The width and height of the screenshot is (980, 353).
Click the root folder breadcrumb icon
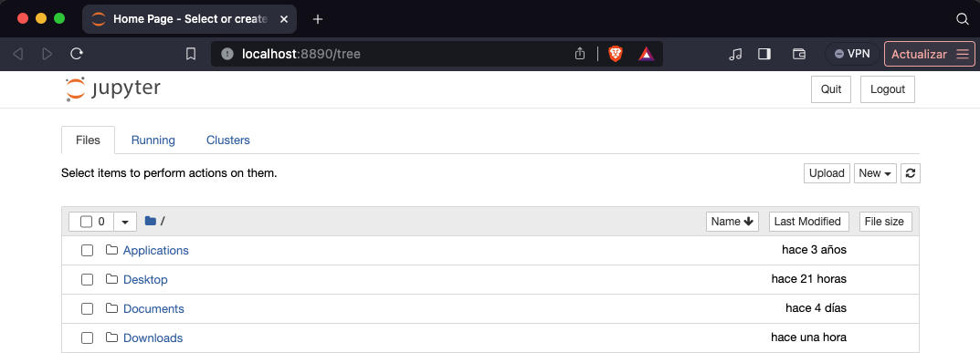(150, 221)
